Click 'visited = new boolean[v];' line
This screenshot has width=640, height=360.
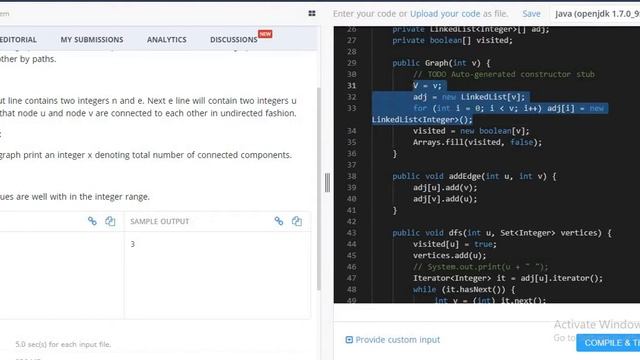click(471, 131)
